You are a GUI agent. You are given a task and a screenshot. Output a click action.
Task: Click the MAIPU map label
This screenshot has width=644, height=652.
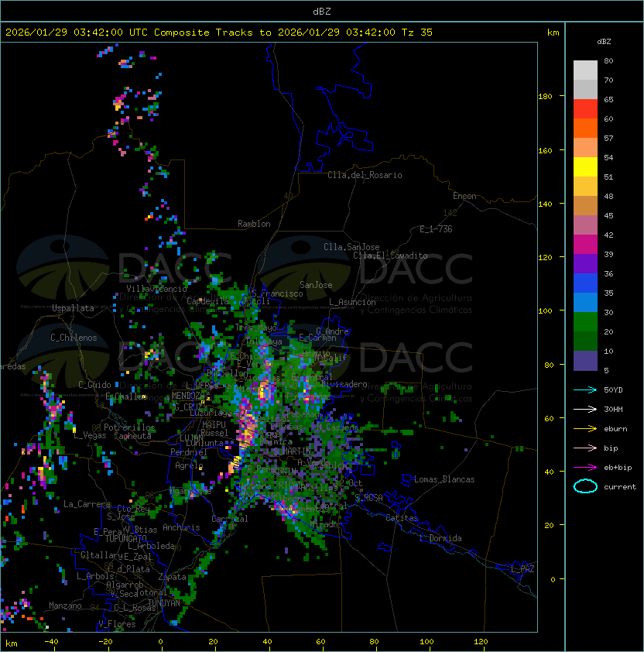[x=214, y=424]
